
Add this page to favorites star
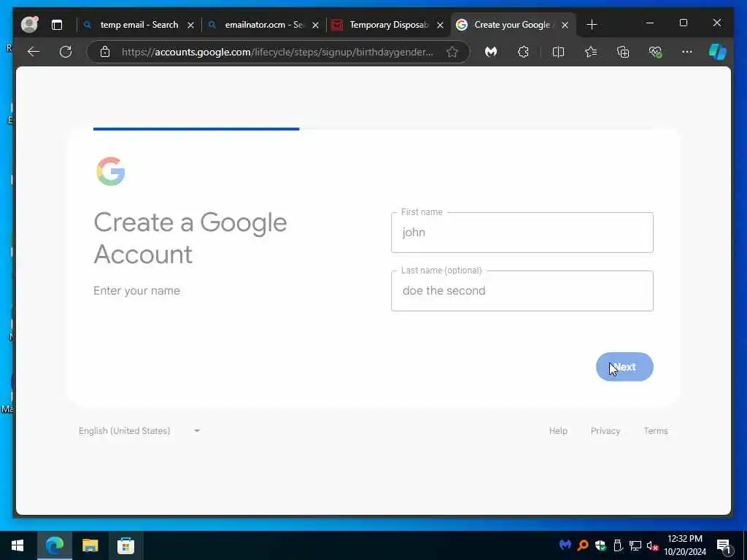452,52
